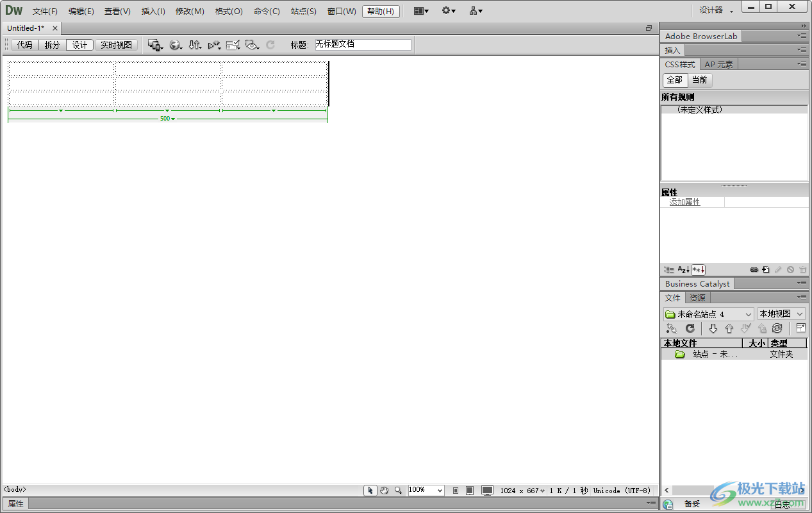Click the <body> tag selector
This screenshot has width=812, height=513.
tap(15, 489)
